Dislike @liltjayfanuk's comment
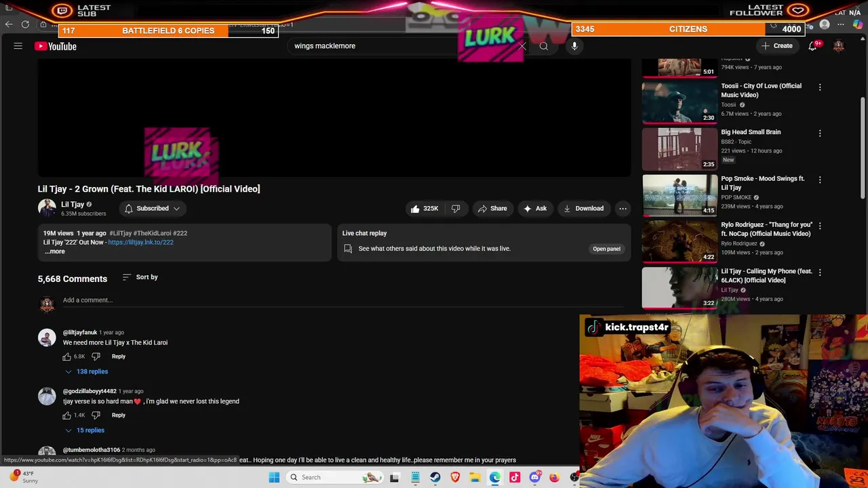Viewport: 868px width, 488px height. 96,357
